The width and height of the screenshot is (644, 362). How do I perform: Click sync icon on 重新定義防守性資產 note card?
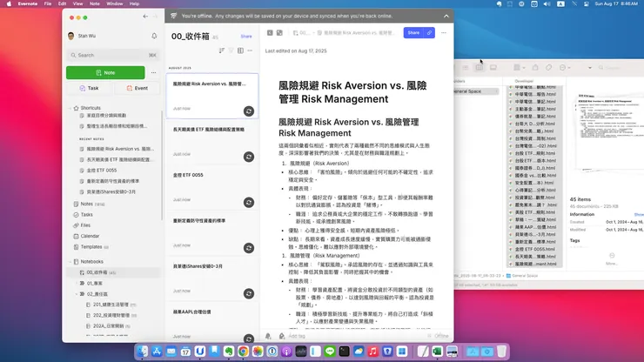click(249, 248)
